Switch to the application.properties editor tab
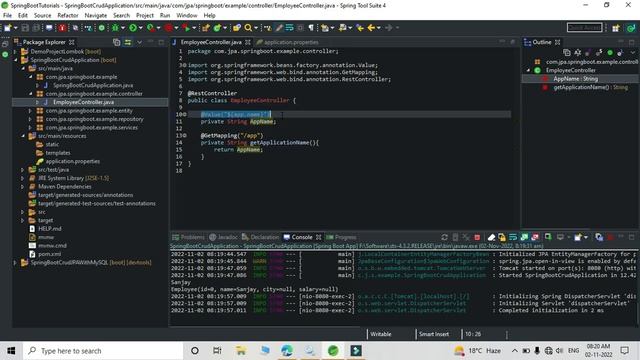This screenshot has height=360, width=640. [x=287, y=42]
